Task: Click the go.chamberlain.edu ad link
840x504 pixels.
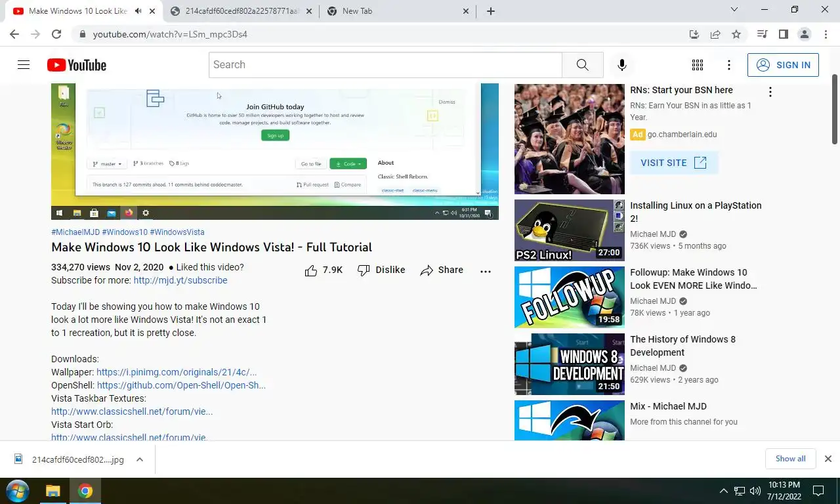Action: [x=682, y=135]
